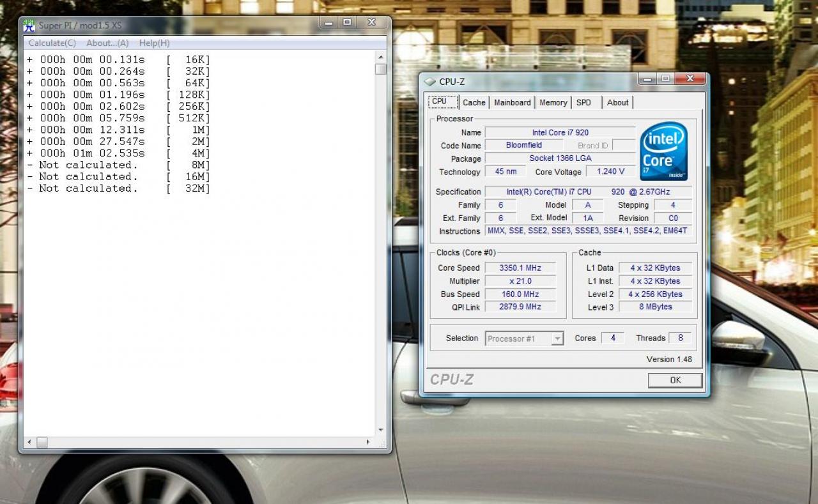
Task: Click the 4M result line '01m 02.535s'
Action: [118, 153]
